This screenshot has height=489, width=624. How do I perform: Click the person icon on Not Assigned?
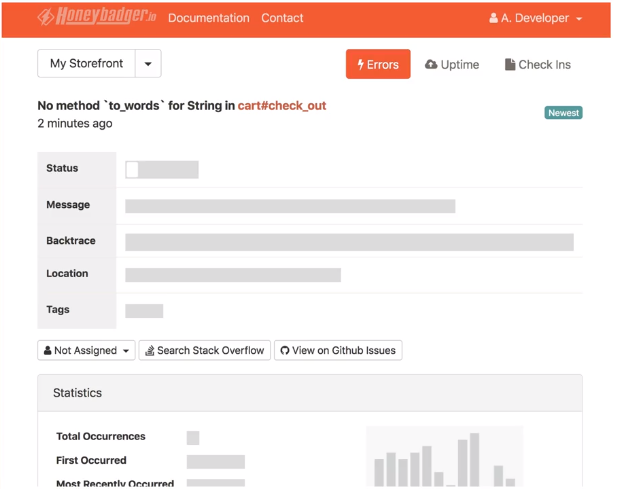(x=47, y=350)
